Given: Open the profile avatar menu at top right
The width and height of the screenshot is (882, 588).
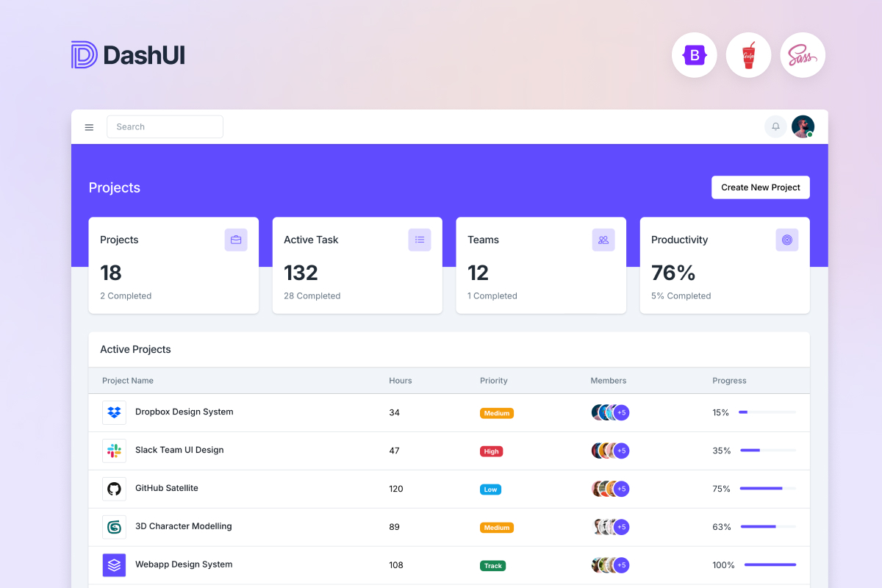Looking at the screenshot, I should (x=803, y=126).
